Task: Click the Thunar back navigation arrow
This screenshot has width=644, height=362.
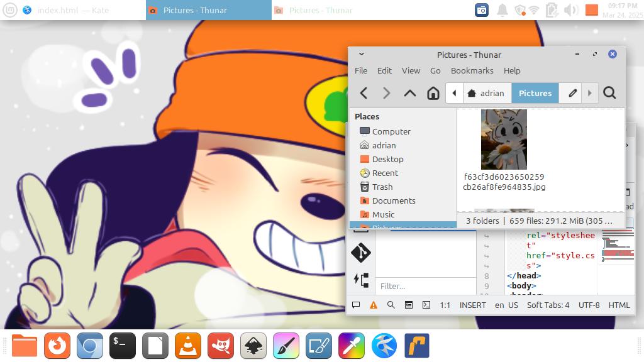Action: coord(364,93)
